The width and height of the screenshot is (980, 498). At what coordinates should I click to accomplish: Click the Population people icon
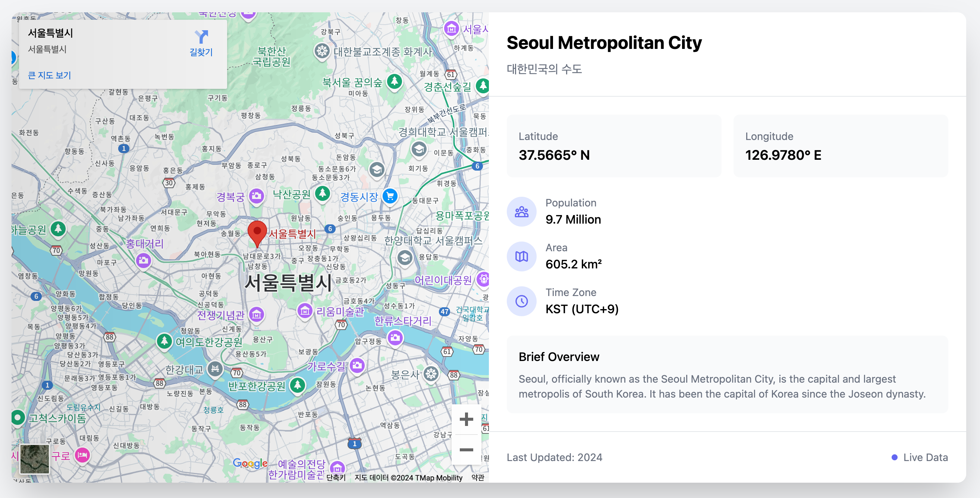click(x=521, y=212)
